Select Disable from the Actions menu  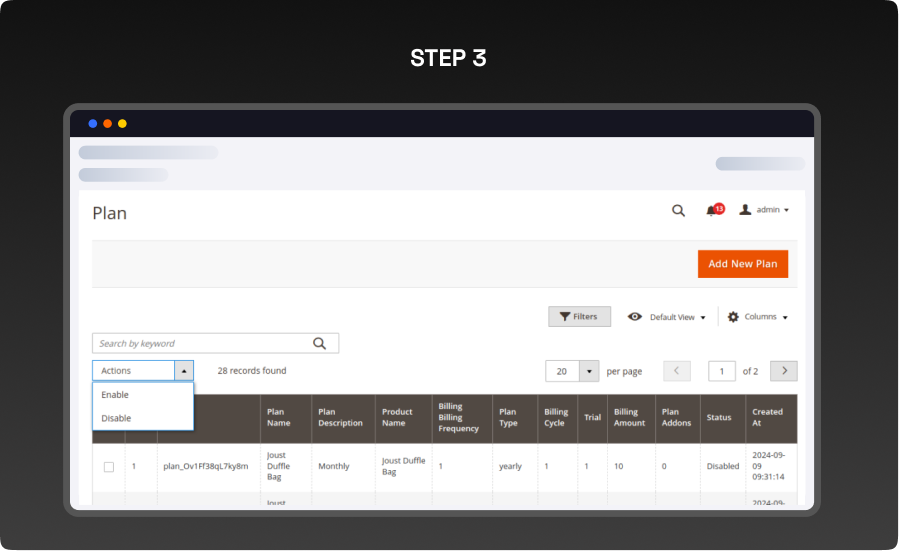pos(116,418)
